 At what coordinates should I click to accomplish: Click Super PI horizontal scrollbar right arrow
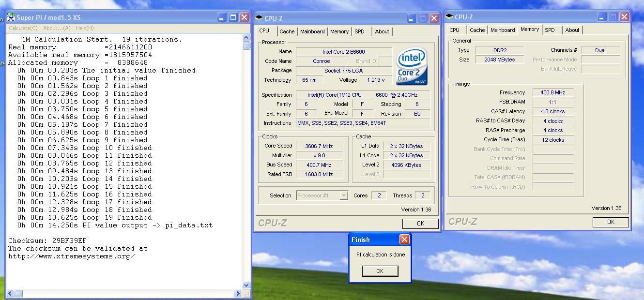238,294
